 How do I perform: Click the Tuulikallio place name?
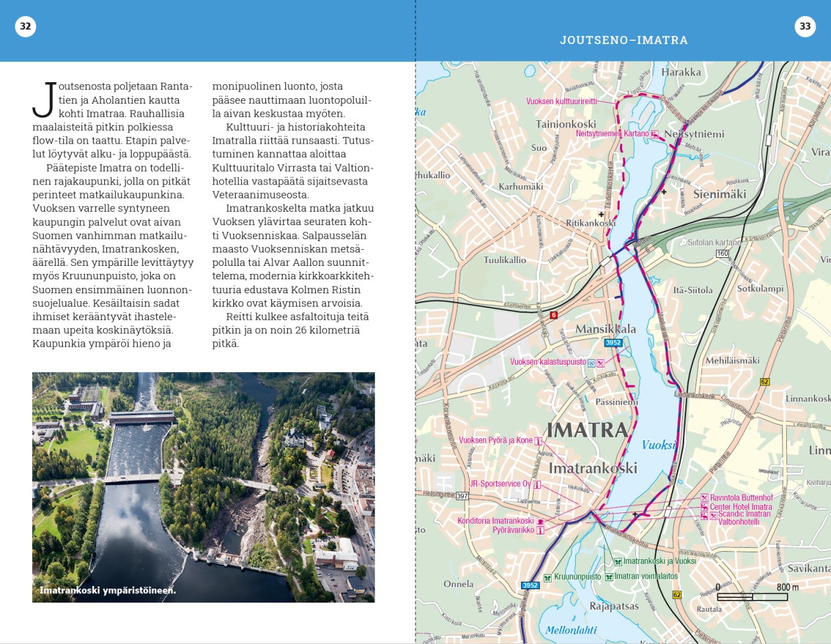tap(505, 260)
